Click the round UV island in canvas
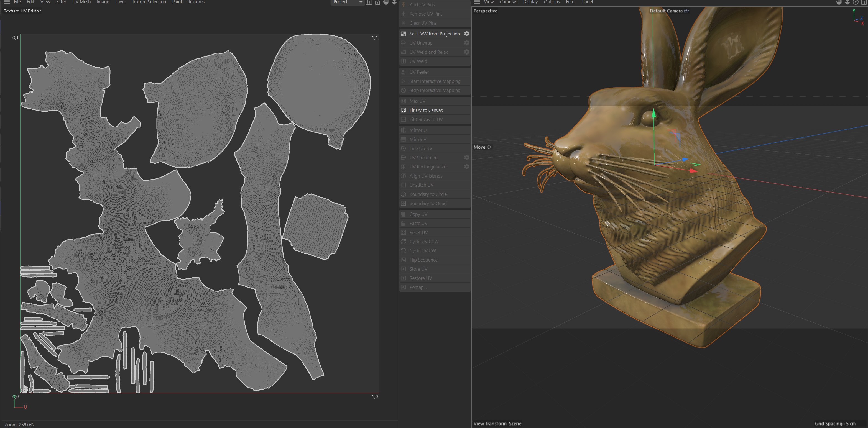 tap(318, 83)
